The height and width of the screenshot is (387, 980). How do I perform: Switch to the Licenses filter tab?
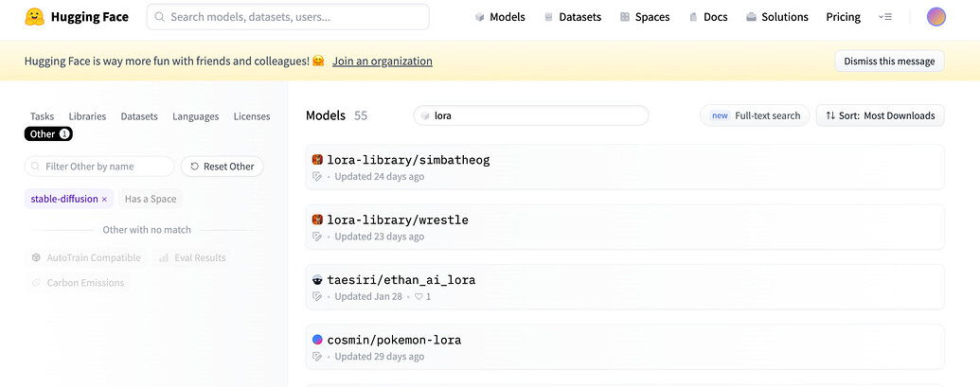tap(252, 116)
